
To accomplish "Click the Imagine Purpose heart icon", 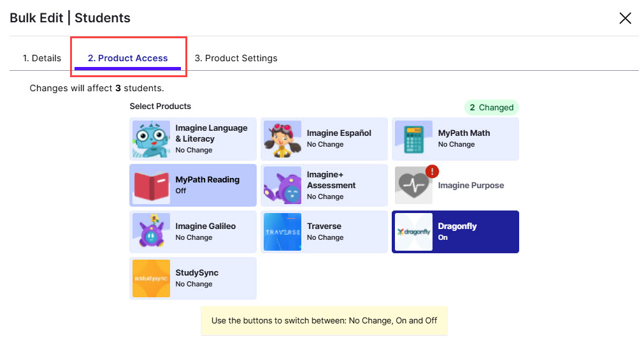I will [x=413, y=186].
